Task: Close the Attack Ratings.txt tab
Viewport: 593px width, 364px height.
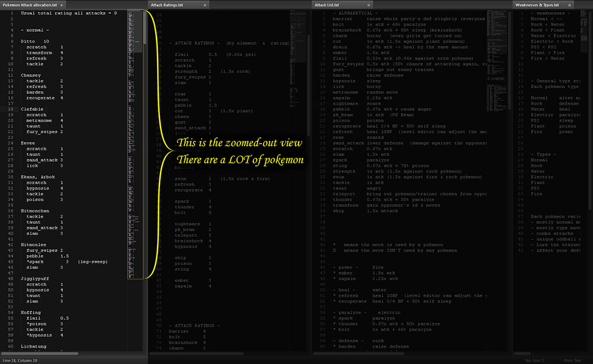Action: tap(205, 5)
